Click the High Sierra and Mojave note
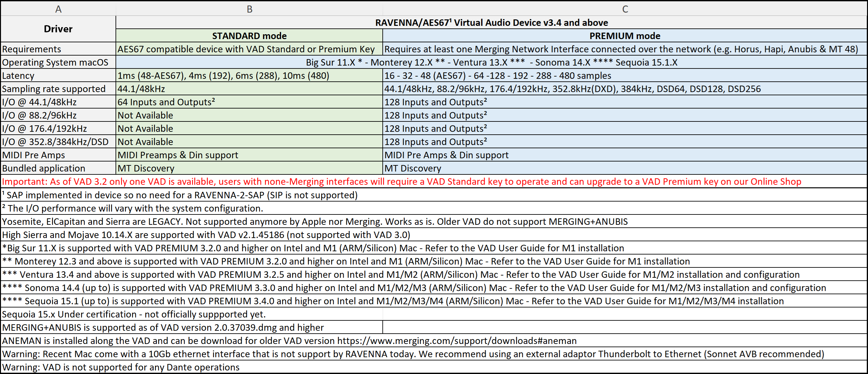868x374 pixels. [x=434, y=235]
